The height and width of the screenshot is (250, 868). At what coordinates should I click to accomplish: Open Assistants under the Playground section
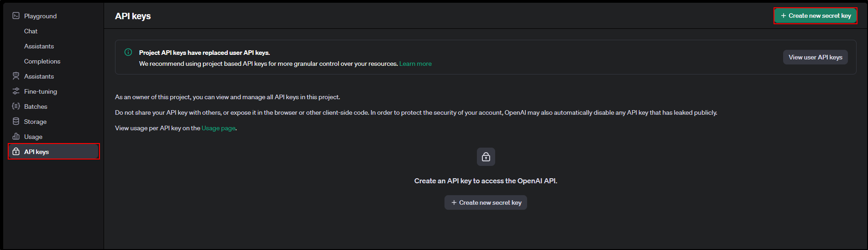39,46
